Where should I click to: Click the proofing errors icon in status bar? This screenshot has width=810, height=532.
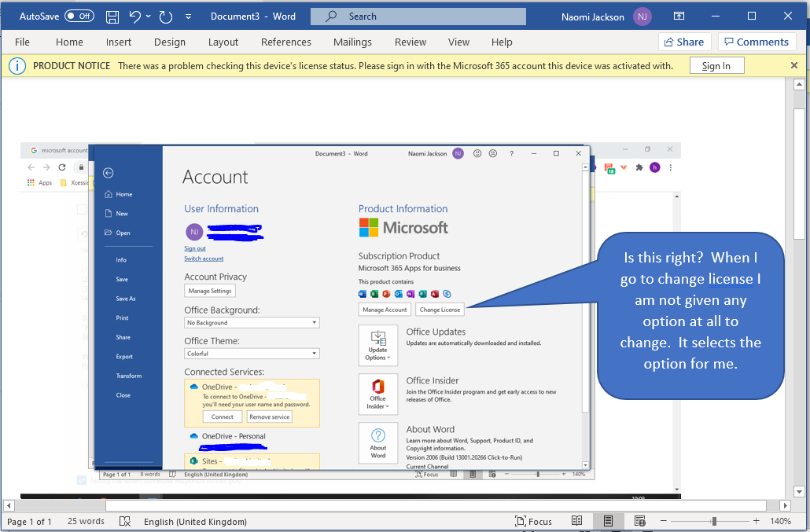click(x=125, y=522)
